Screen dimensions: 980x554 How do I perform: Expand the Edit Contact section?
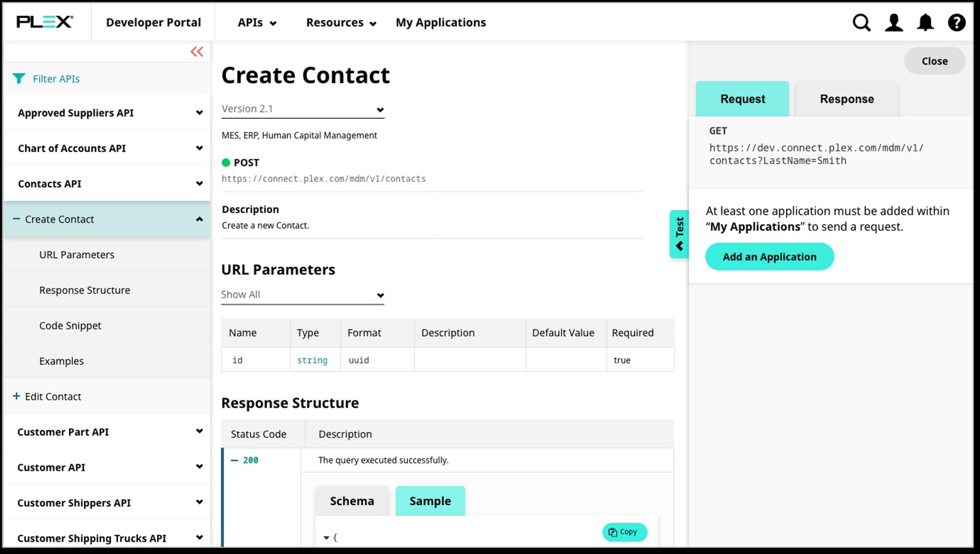15,396
